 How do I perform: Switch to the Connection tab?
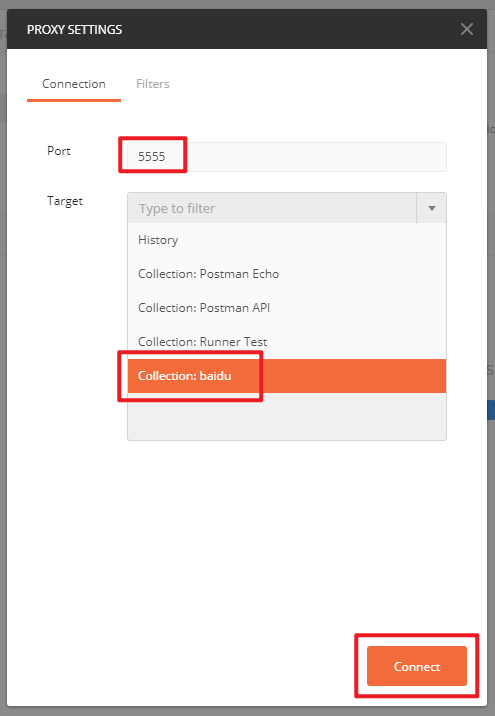point(74,84)
